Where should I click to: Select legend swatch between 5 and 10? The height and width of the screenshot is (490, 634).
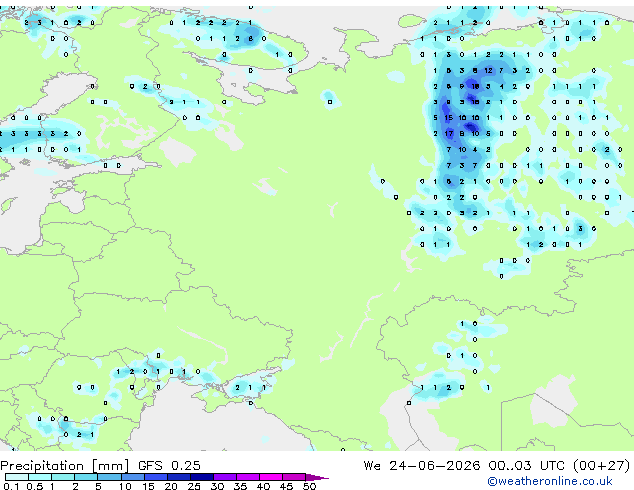(109, 477)
